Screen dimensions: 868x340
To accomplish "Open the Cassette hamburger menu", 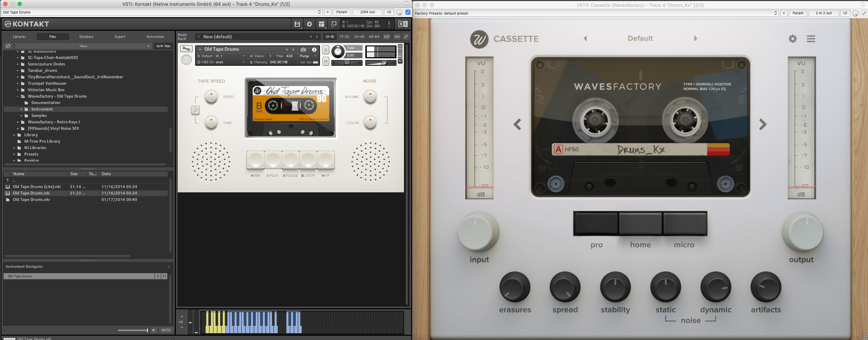I will tap(811, 39).
